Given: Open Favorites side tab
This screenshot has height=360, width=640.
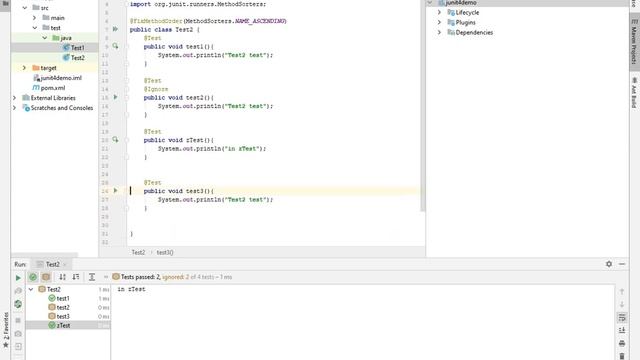Looking at the screenshot, I should pyautogui.click(x=5, y=330).
